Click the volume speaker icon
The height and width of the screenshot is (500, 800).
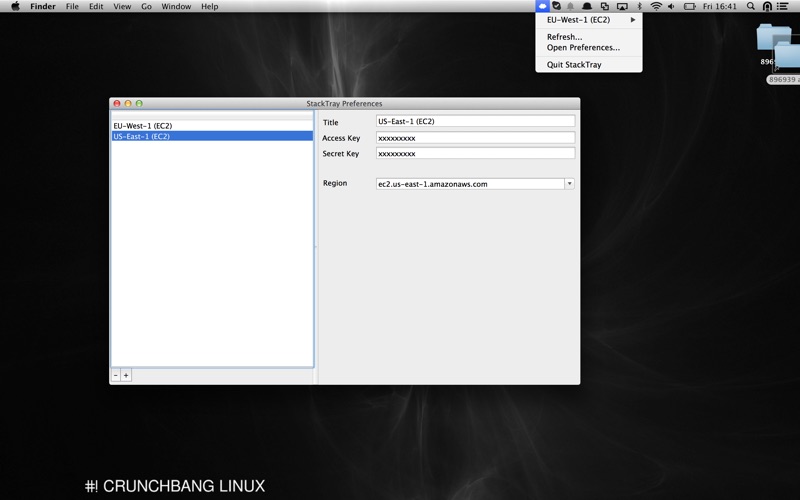(671, 6)
